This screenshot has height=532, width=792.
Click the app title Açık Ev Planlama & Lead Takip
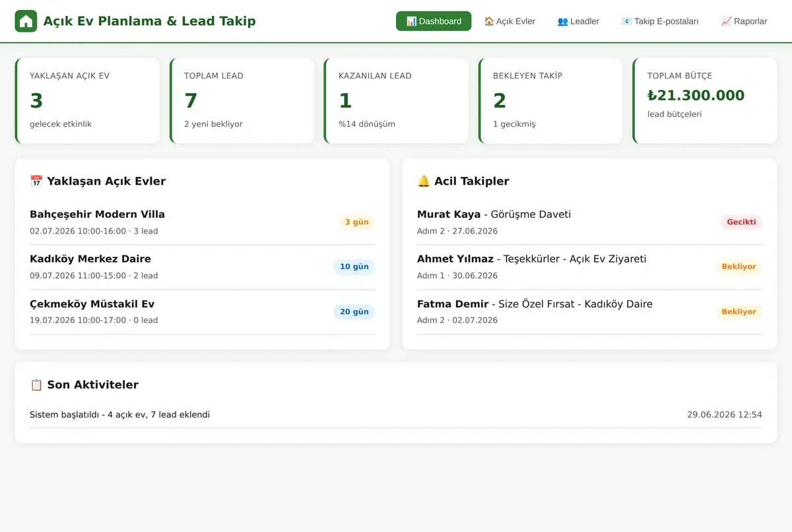point(149,21)
